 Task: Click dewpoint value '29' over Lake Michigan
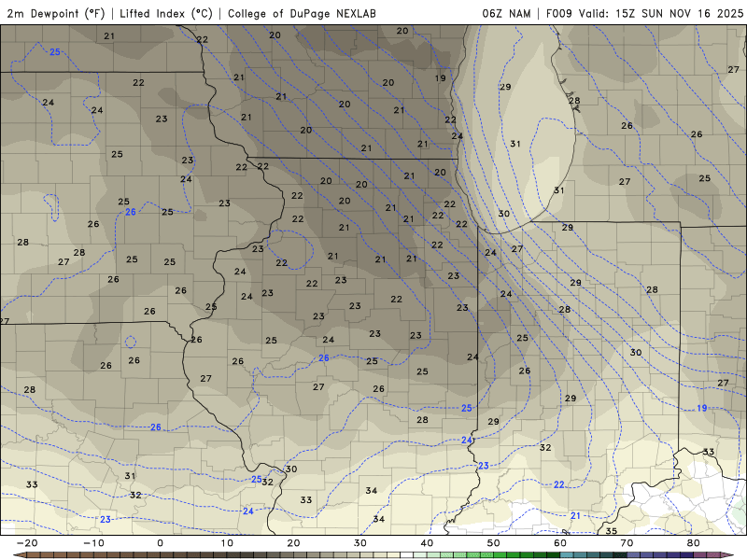click(505, 87)
